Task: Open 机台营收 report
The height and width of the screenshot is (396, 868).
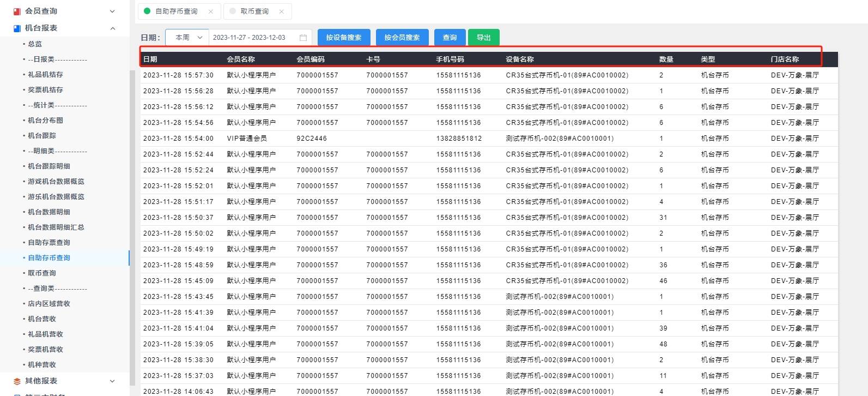Action: (x=42, y=319)
